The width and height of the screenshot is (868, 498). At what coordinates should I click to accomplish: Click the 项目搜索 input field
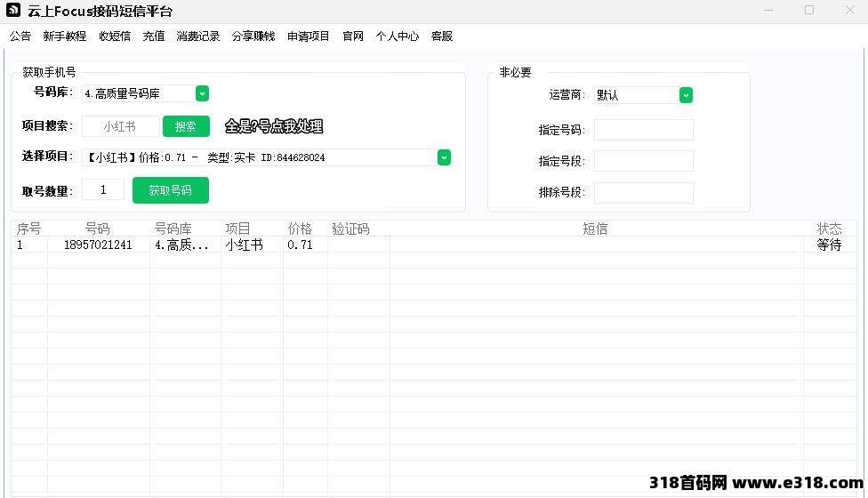pyautogui.click(x=121, y=126)
